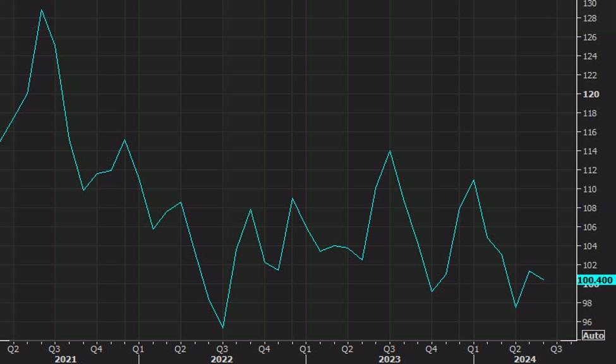
Task: Click the Q1 marker before 2023
Action: tap(305, 348)
